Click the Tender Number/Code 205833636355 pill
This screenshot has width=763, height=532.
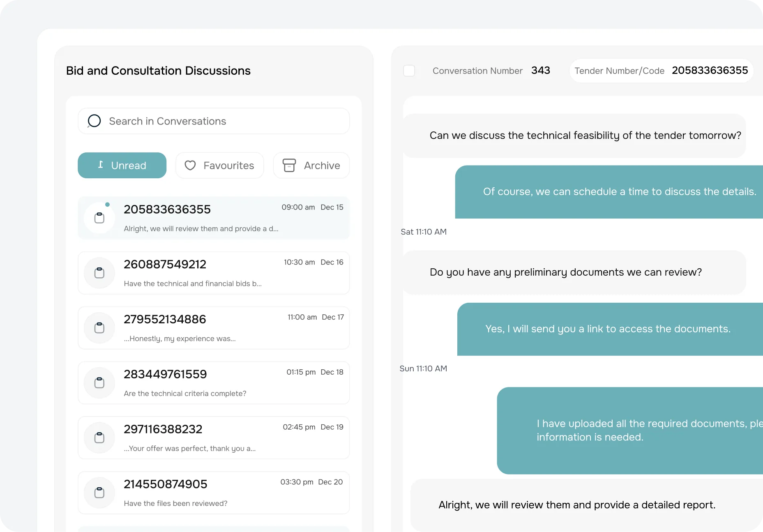[661, 71]
